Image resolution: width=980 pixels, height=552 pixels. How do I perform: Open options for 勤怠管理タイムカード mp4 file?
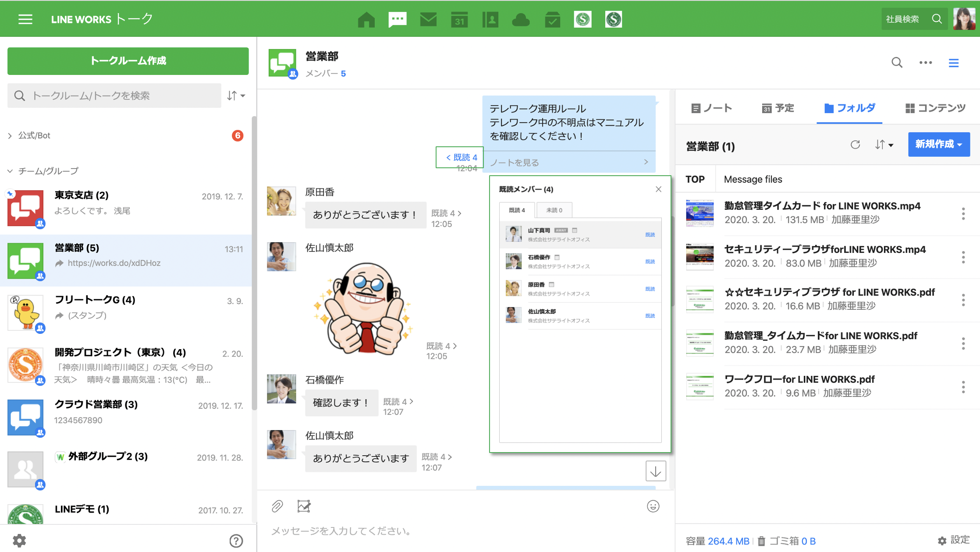click(x=963, y=214)
